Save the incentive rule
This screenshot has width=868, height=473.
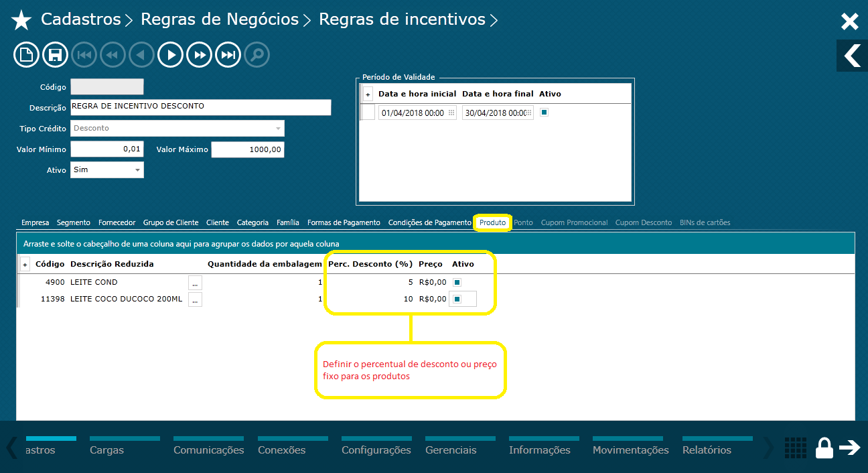[55, 54]
